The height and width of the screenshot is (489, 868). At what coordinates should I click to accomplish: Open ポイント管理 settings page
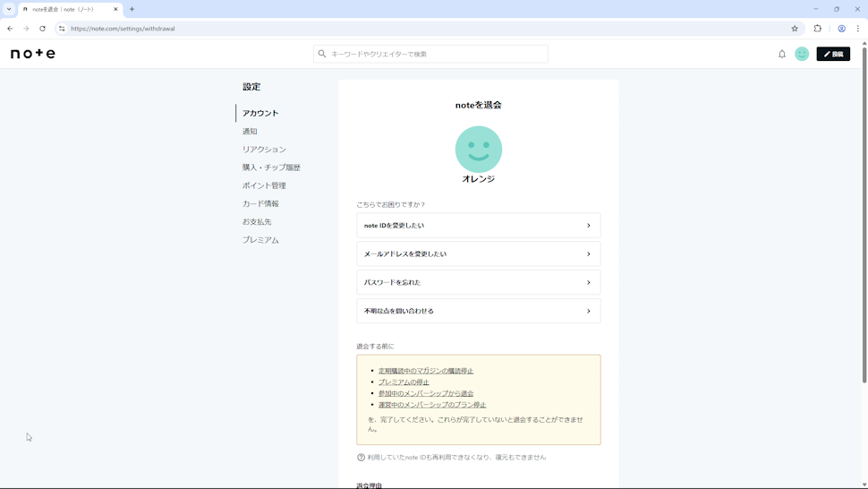[x=264, y=185]
